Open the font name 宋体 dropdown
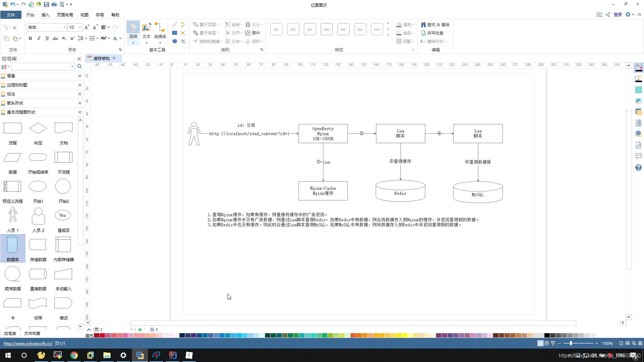This screenshot has height=362, width=644. coord(64,27)
